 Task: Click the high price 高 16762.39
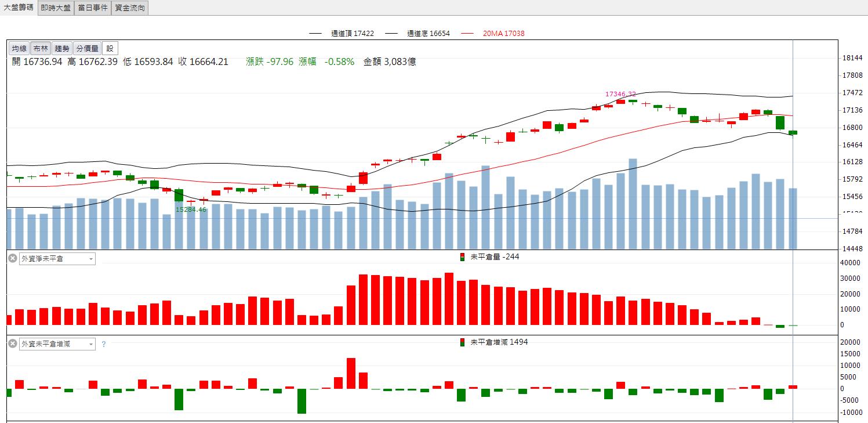pos(93,62)
